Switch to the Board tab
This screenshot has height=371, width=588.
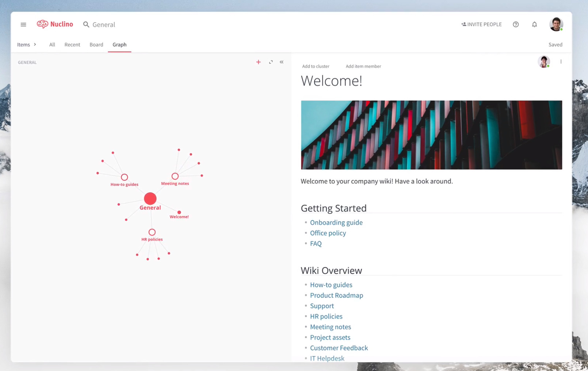tap(96, 45)
